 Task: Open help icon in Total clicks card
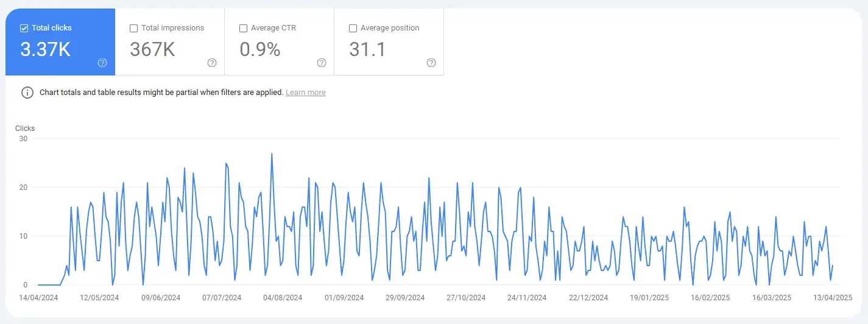pyautogui.click(x=102, y=63)
